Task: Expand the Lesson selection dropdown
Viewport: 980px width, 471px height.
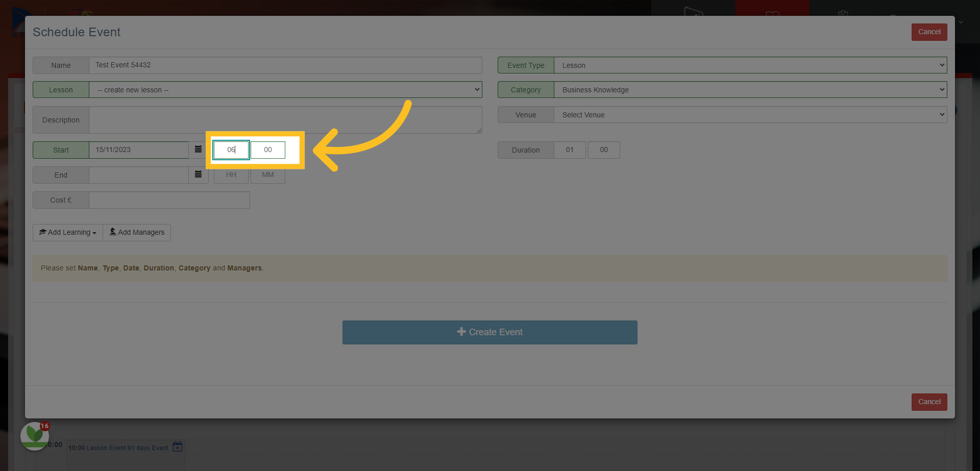Action: click(285, 90)
